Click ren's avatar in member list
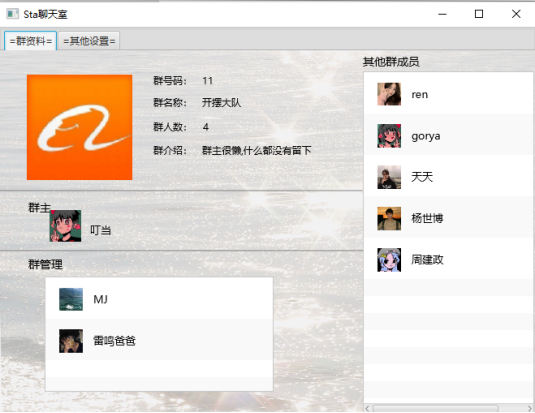This screenshot has width=535, height=413. [389, 94]
